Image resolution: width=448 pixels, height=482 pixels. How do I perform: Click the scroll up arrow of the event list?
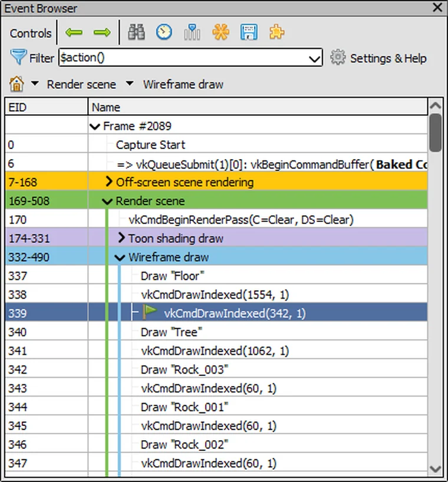coord(436,105)
